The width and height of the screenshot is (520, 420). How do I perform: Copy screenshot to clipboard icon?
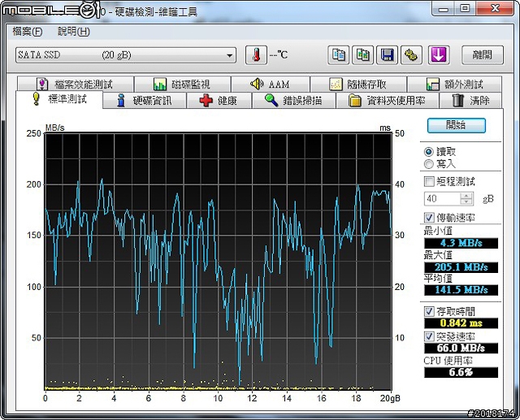(x=362, y=55)
